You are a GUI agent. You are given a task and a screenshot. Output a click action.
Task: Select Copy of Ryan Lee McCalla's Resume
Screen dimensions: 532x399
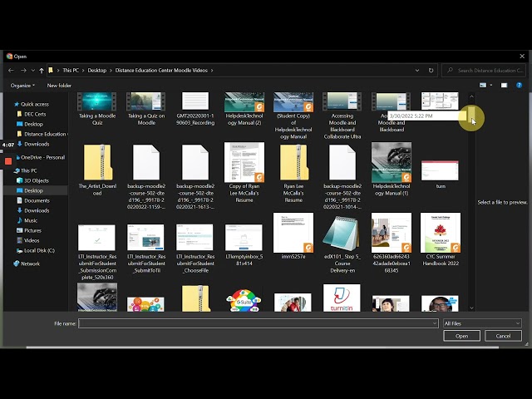coord(244,173)
